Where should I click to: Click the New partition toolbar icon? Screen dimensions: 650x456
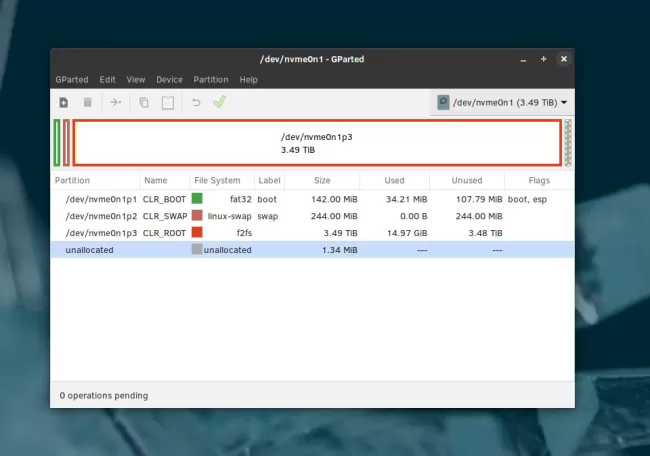pyautogui.click(x=64, y=102)
